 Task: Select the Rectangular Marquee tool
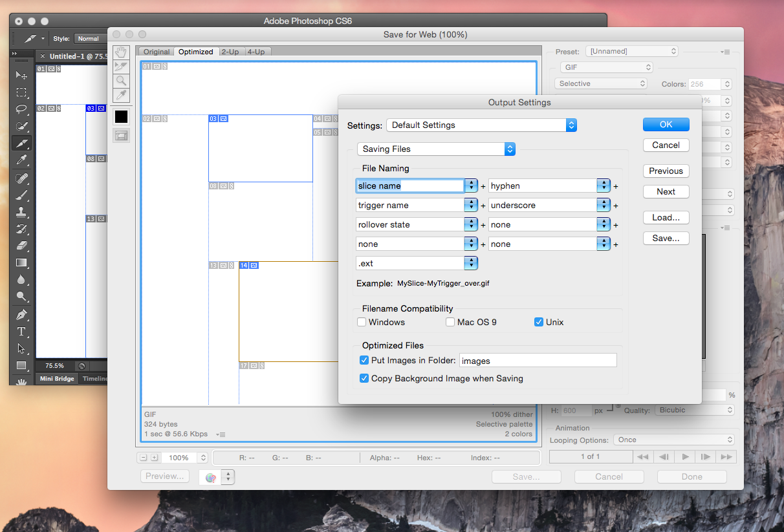tap(21, 92)
